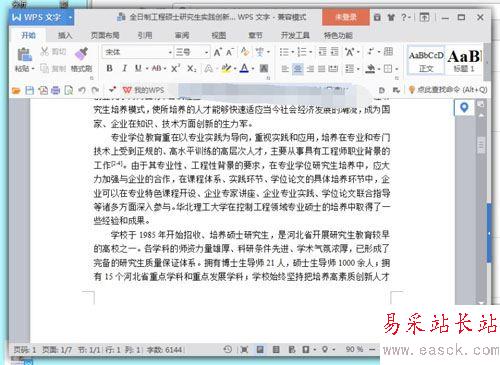Expand the numbered list dropdown arrow
This screenshot has height=365, width=500.
click(310, 52)
